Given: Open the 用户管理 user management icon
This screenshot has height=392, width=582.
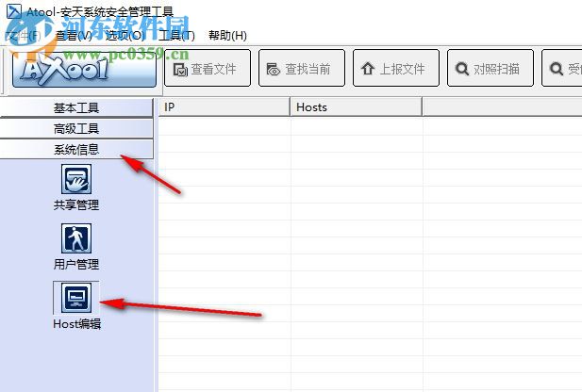Looking at the screenshot, I should tap(76, 238).
